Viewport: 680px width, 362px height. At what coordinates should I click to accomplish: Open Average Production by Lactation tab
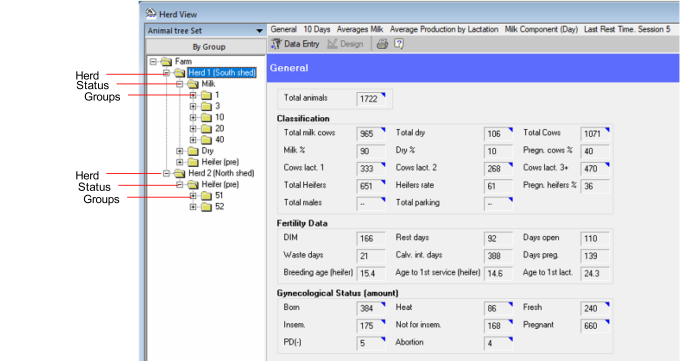[444, 29]
